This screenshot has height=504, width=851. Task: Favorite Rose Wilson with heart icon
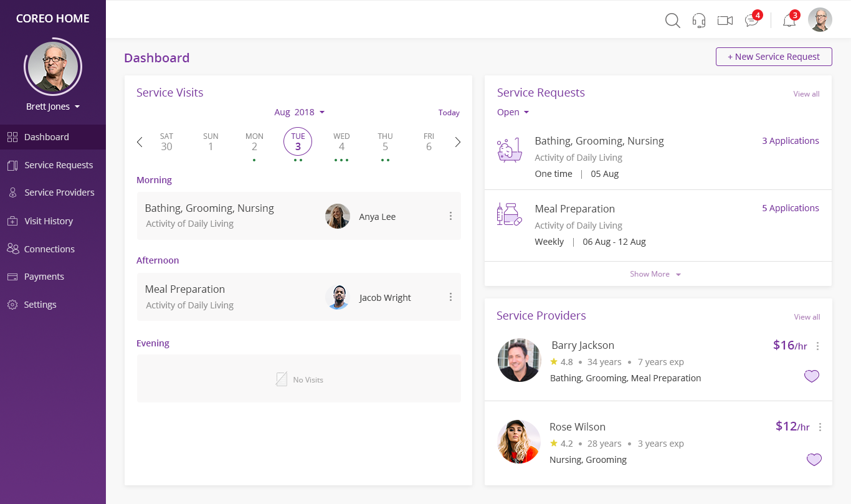814,460
